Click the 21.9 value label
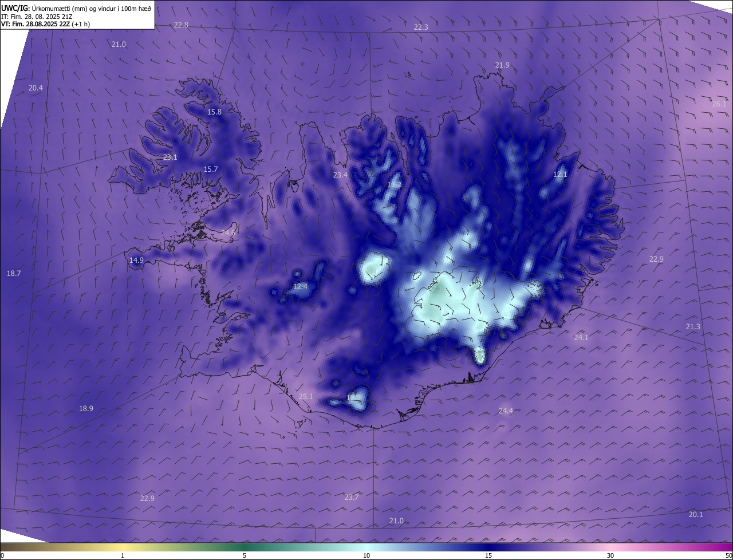Image resolution: width=733 pixels, height=560 pixels. coord(502,65)
